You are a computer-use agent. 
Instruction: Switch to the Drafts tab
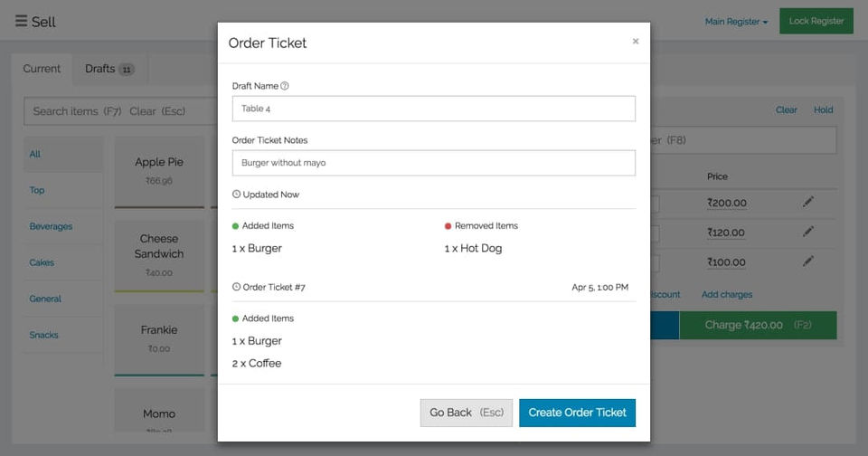tap(108, 69)
